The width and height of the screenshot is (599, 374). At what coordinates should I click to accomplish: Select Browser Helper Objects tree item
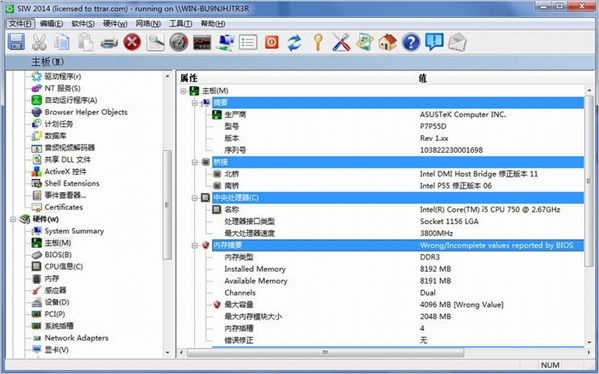coord(86,112)
